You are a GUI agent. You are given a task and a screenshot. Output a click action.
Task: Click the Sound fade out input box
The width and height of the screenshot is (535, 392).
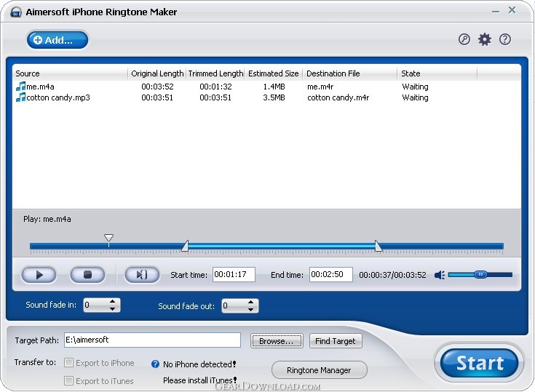pyautogui.click(x=234, y=305)
